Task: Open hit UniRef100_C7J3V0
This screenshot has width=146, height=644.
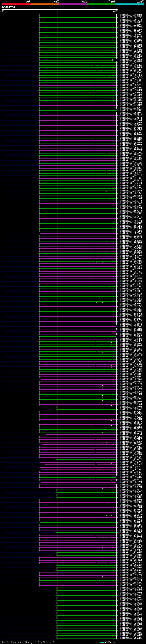Action: pyautogui.click(x=131, y=334)
